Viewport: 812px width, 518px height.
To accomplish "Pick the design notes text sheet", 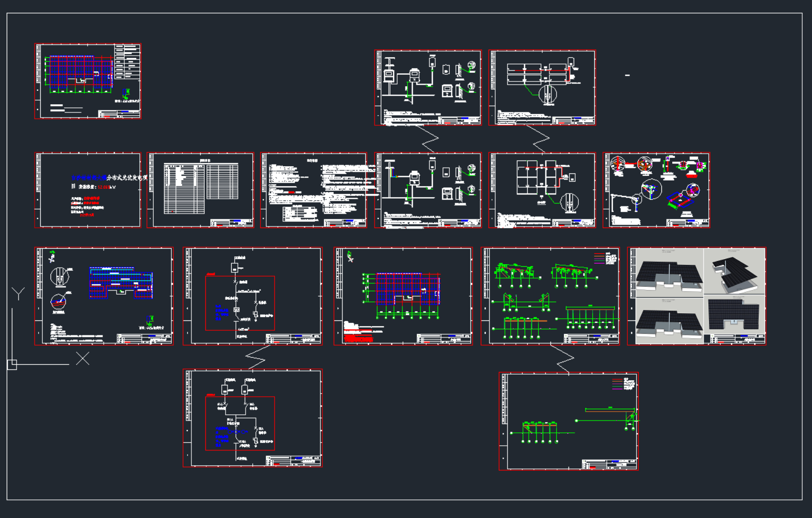I will [x=314, y=190].
